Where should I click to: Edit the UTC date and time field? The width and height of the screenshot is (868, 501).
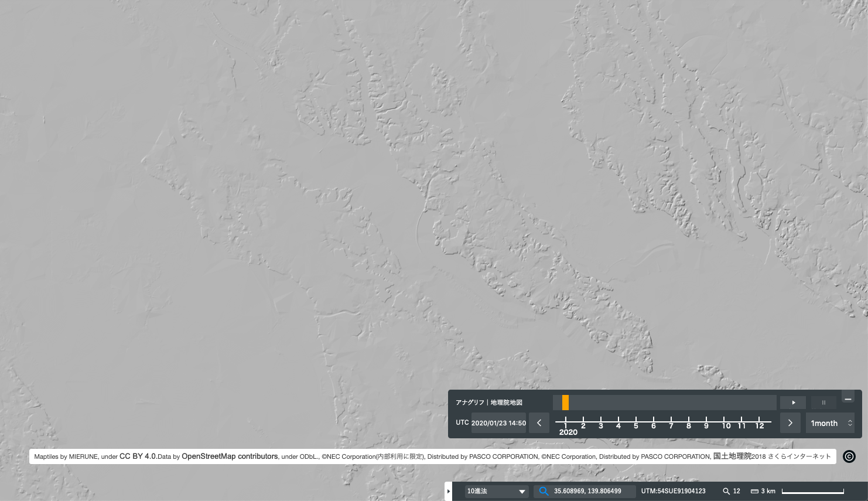point(498,422)
